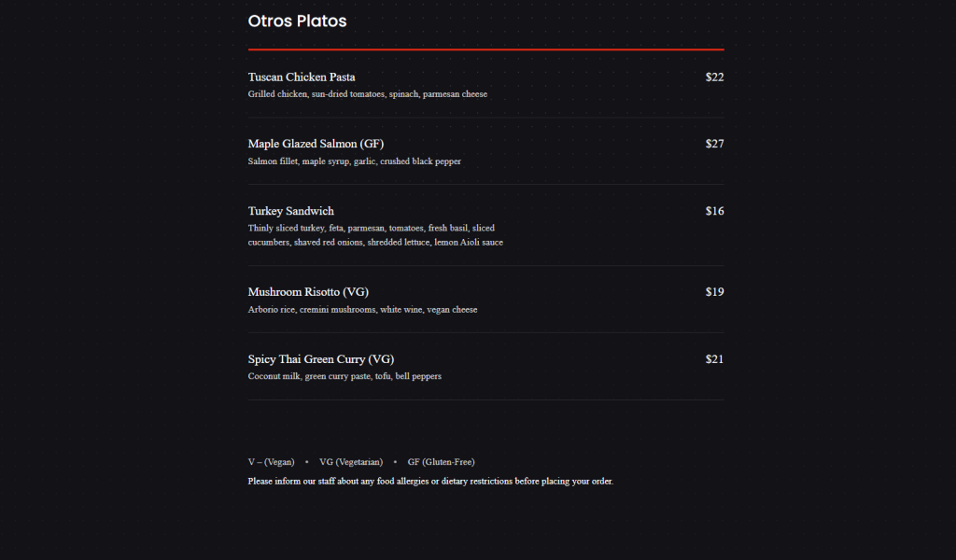Screen dimensions: 956x560
Task: Click the $22 price for Tuscan Chicken Pasta
Action: 714,77
